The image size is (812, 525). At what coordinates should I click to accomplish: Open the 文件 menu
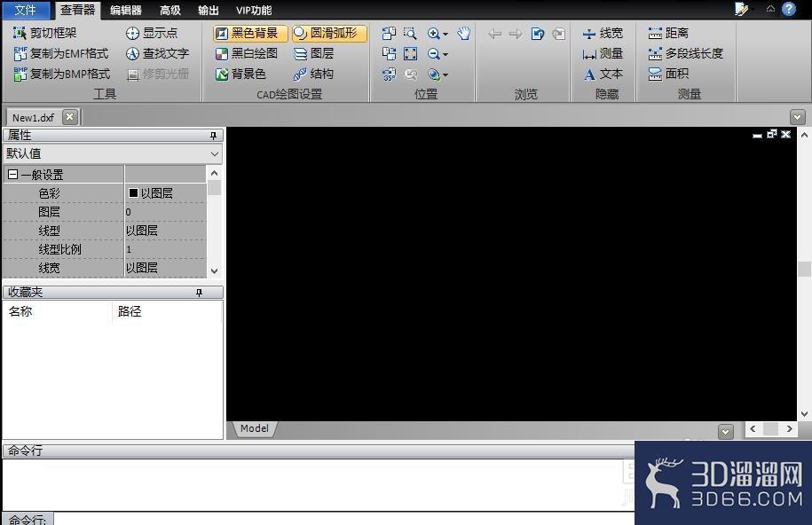[x=26, y=10]
